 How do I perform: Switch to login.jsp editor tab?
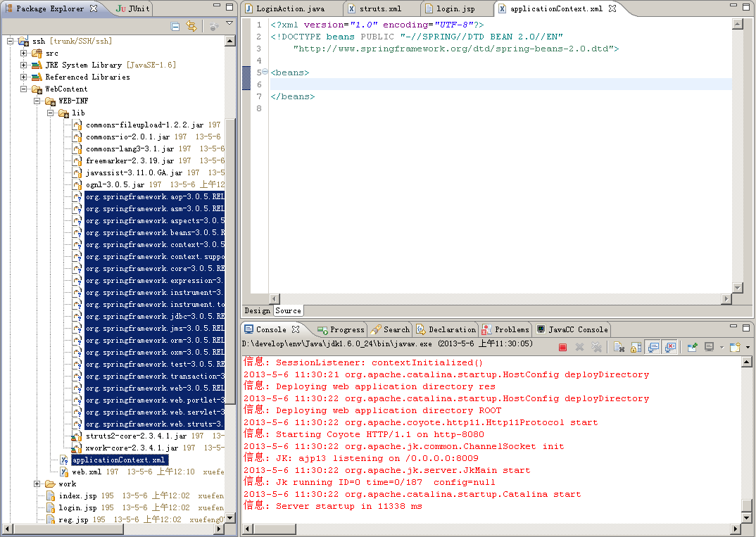(x=450, y=8)
